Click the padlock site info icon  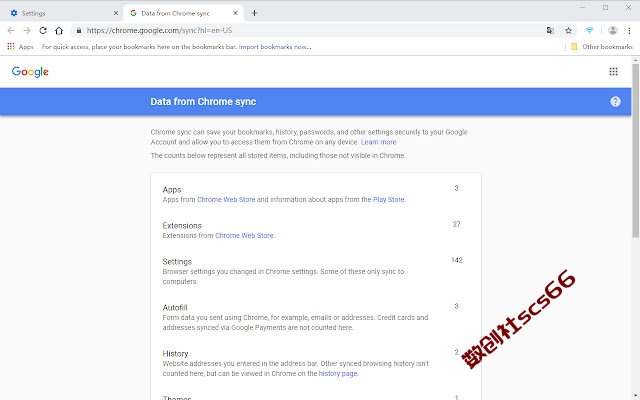[79, 30]
